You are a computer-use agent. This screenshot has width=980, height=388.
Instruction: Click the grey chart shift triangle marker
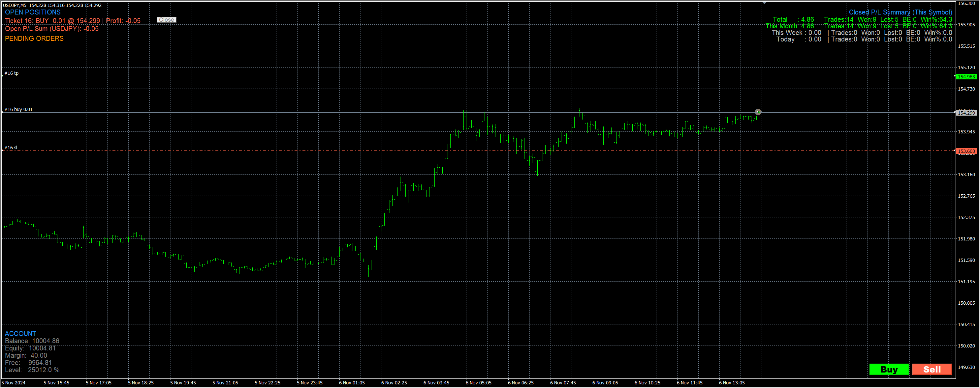764,3
